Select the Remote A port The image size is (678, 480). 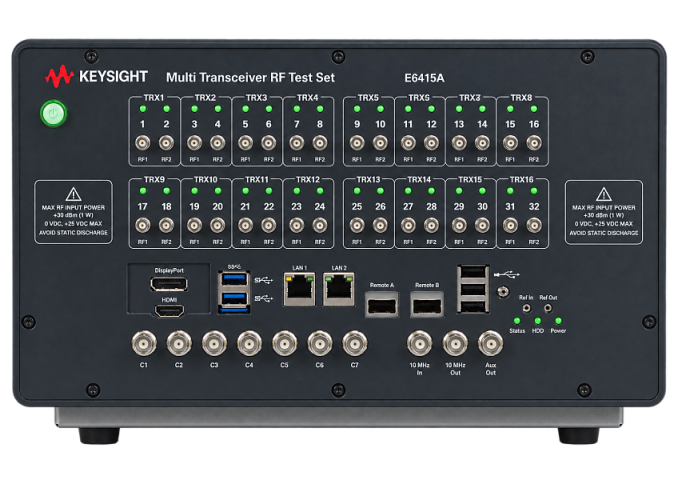point(382,305)
